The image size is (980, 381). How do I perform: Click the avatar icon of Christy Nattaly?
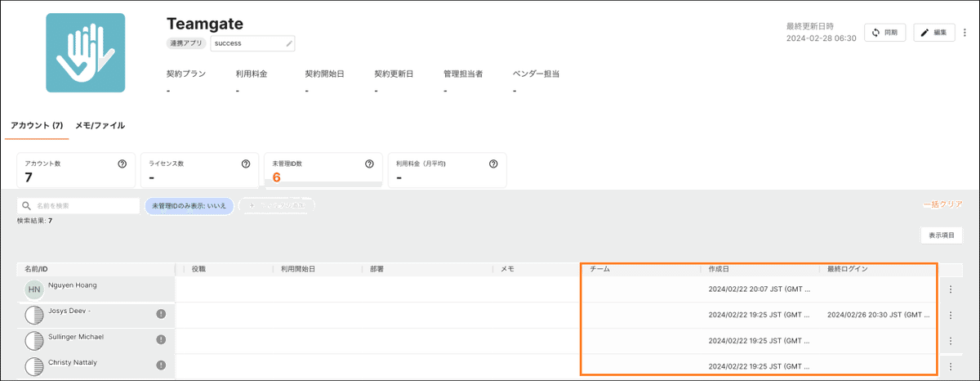tap(34, 366)
